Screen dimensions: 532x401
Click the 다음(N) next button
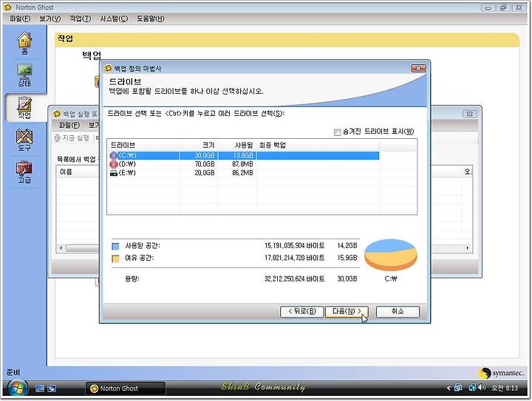[347, 312]
